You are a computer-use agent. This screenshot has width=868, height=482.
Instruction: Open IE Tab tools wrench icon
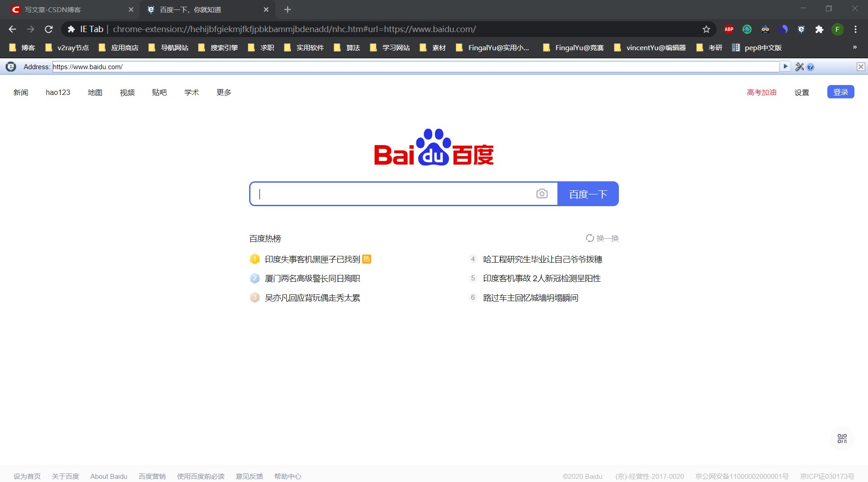pos(799,67)
